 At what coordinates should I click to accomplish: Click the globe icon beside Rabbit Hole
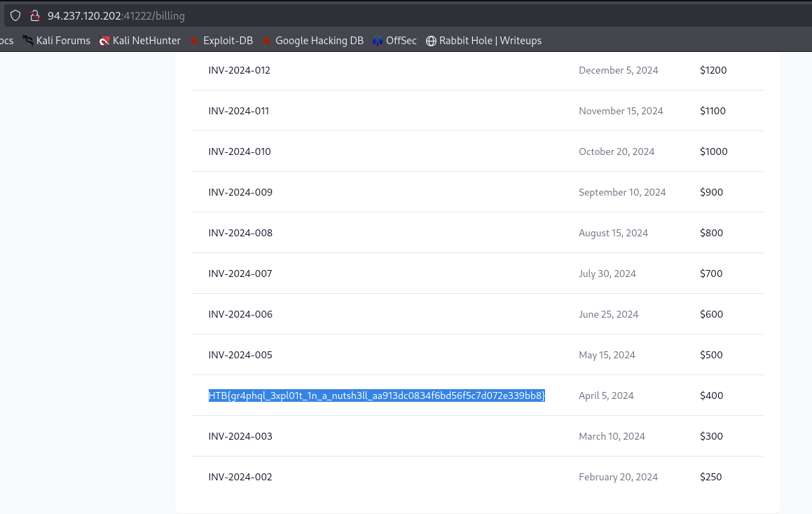point(431,41)
